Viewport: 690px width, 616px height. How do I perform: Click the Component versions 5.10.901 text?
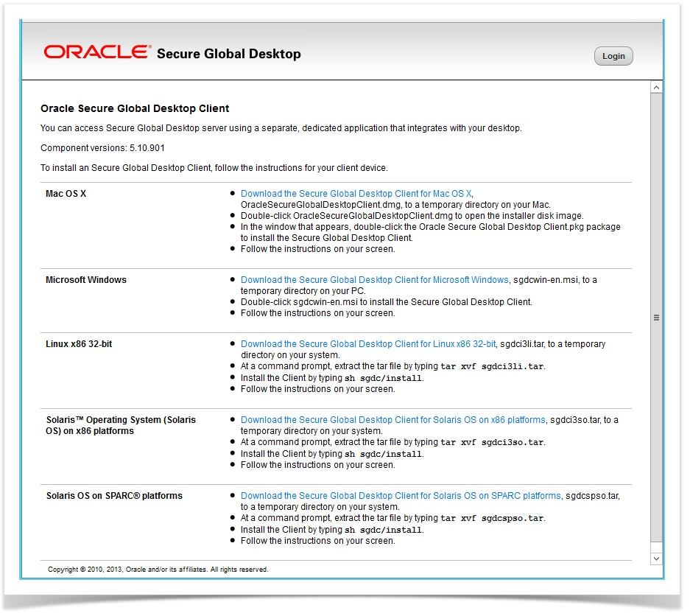102,148
